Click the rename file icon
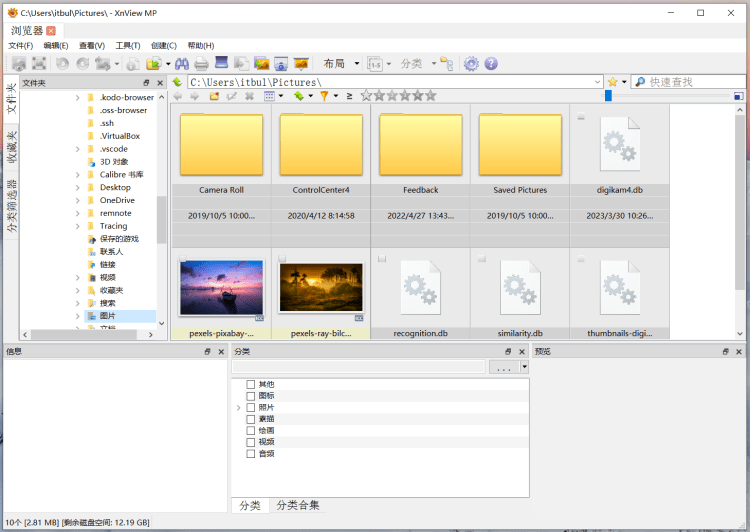This screenshot has height=532, width=750. (232, 96)
